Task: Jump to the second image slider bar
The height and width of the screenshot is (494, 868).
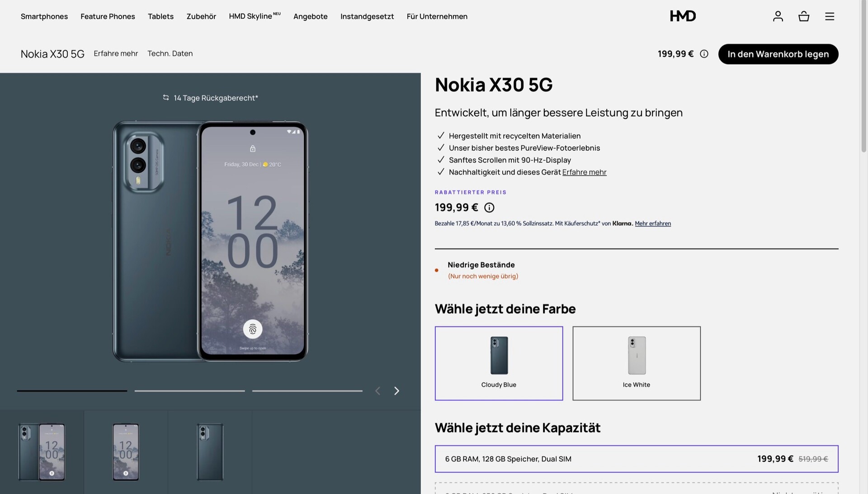Action: 189,391
